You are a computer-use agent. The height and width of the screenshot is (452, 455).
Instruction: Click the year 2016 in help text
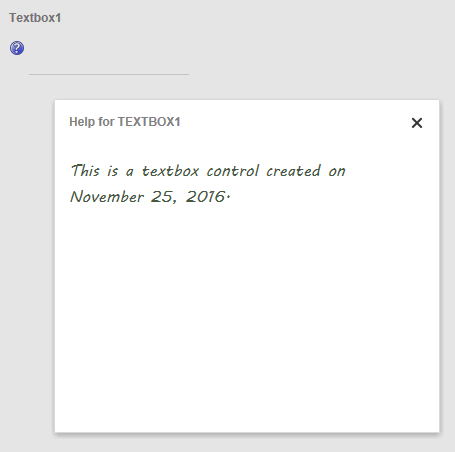pos(205,196)
